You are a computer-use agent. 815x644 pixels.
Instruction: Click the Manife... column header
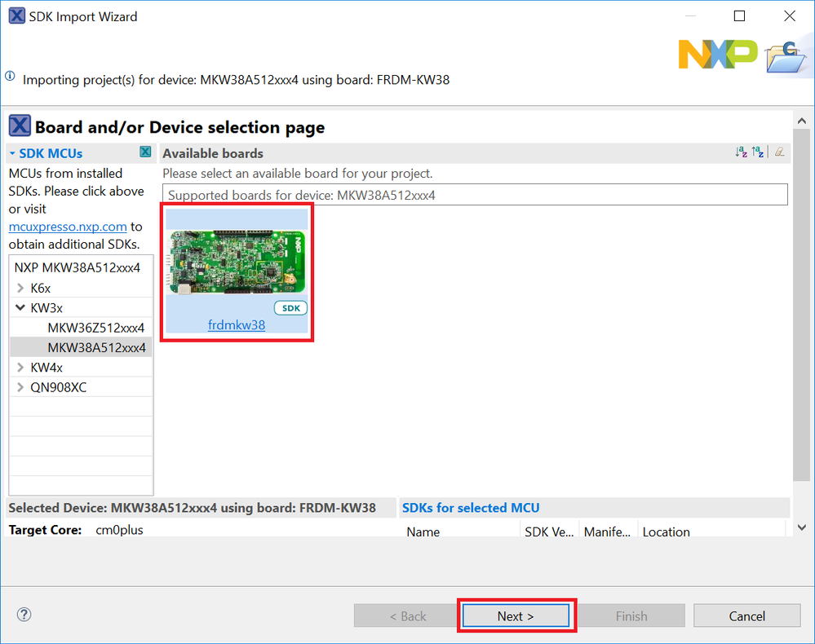607,532
